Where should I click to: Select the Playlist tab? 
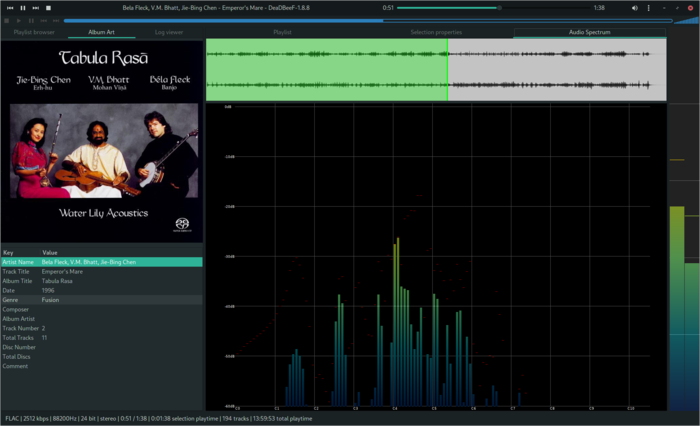click(x=282, y=32)
